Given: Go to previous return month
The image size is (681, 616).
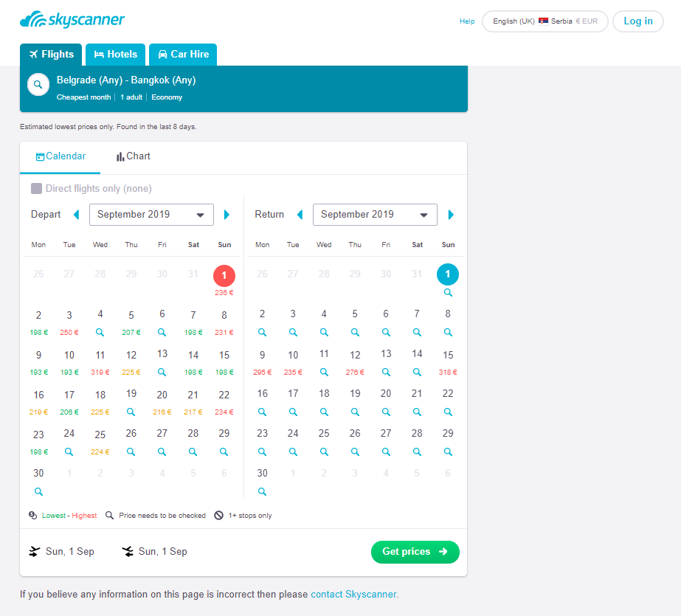Looking at the screenshot, I should (x=300, y=215).
